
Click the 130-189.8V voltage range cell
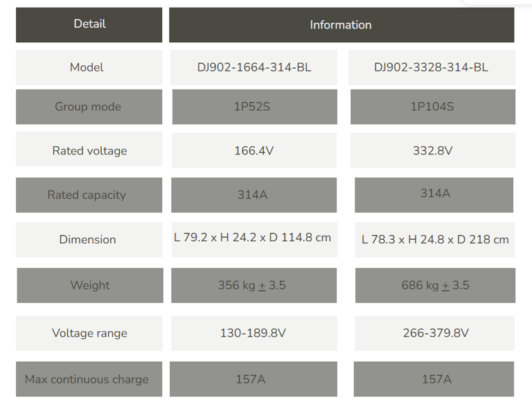(254, 333)
